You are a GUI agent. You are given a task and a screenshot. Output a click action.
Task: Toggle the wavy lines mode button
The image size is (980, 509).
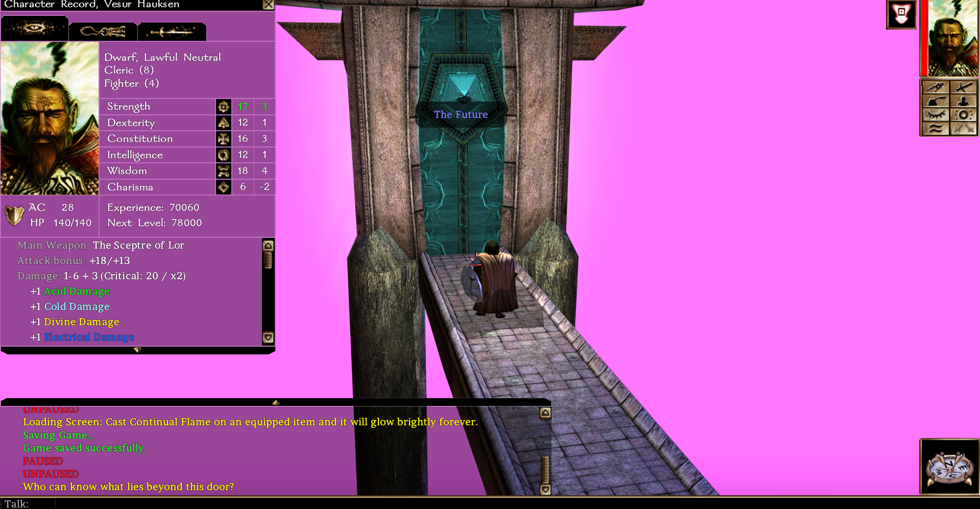[935, 129]
